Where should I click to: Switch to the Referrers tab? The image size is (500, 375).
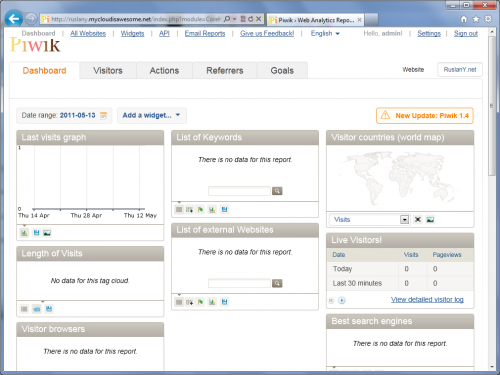(x=225, y=71)
